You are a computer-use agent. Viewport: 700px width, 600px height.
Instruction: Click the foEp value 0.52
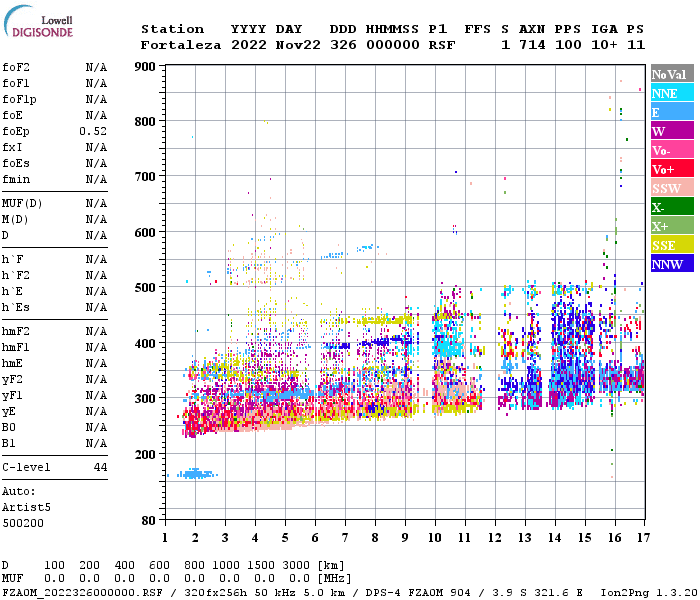[93, 131]
